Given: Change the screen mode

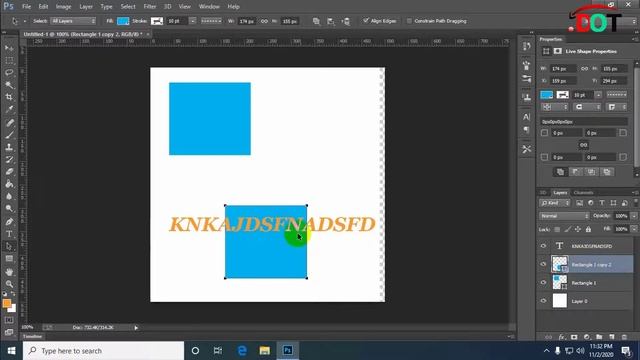Looking at the screenshot, I should point(9,332).
